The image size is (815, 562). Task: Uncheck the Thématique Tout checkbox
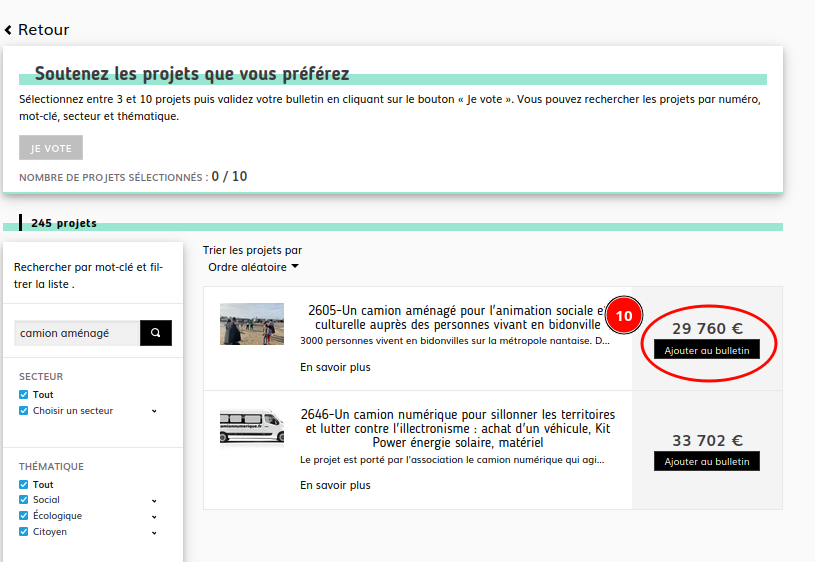(23, 485)
